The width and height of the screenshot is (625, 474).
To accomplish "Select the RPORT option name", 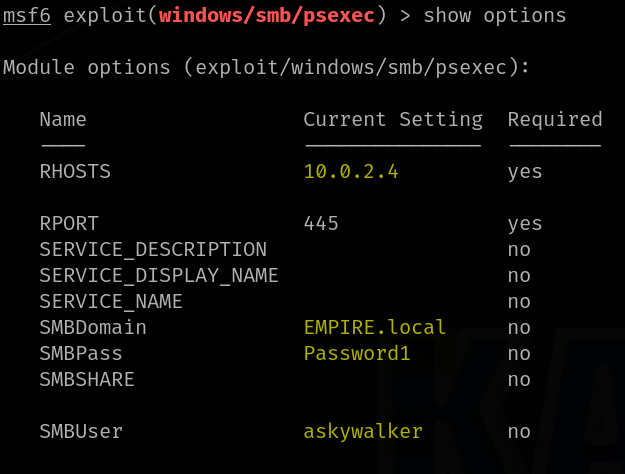I will [x=69, y=224].
